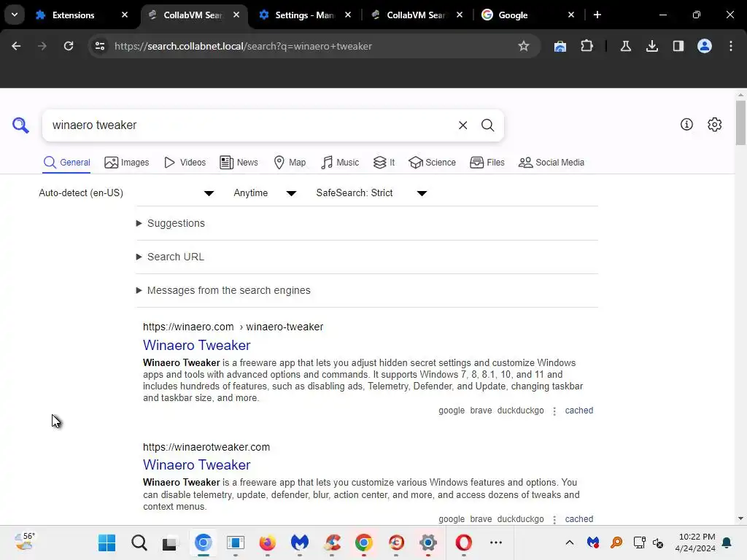The width and height of the screenshot is (747, 560).
Task: Launch Firefox from the taskbar
Action: pos(267,542)
